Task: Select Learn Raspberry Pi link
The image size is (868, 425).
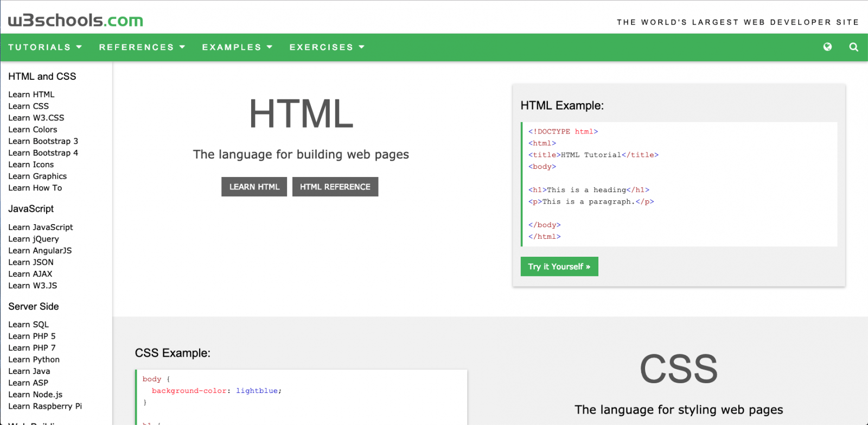Action: point(45,406)
